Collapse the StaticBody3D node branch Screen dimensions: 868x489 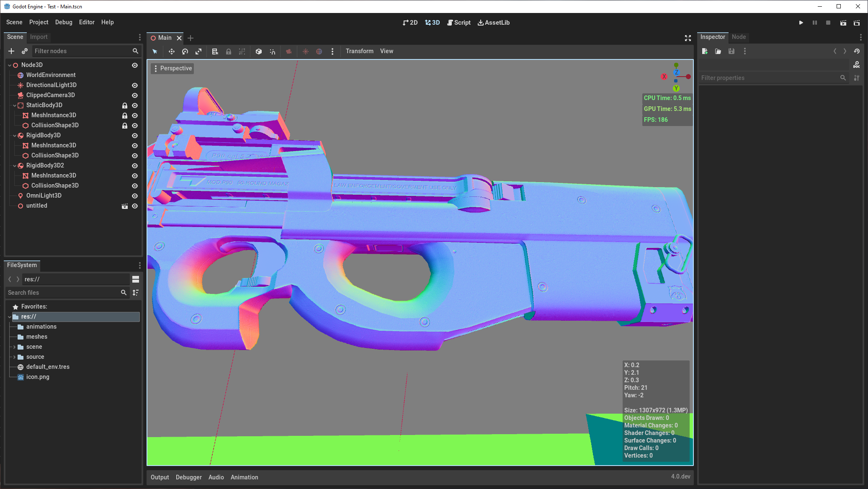[15, 105]
